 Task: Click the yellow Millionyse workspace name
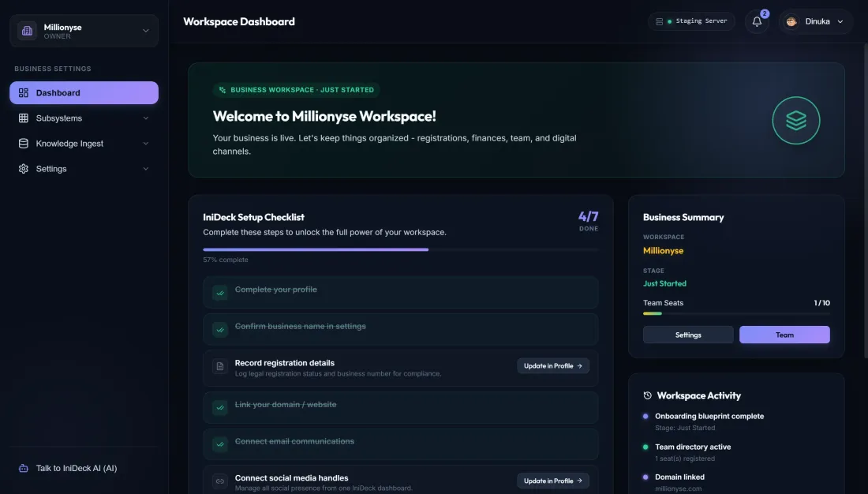tap(663, 251)
